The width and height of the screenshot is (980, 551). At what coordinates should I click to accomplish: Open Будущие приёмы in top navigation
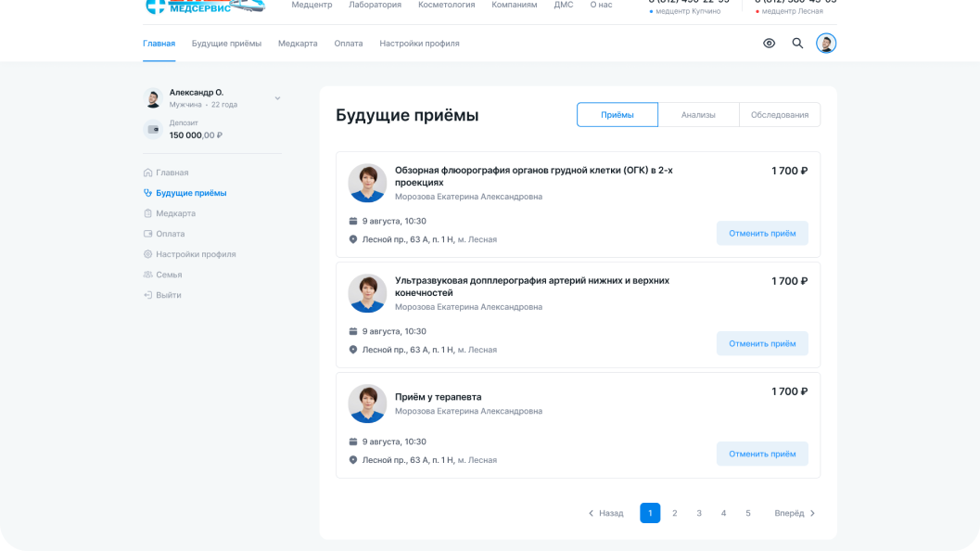226,44
